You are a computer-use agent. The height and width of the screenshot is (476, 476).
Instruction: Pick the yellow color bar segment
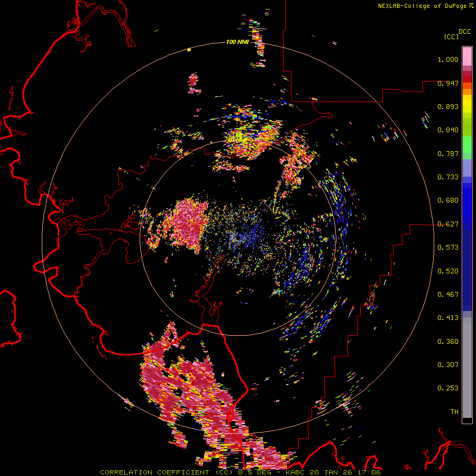(467, 104)
